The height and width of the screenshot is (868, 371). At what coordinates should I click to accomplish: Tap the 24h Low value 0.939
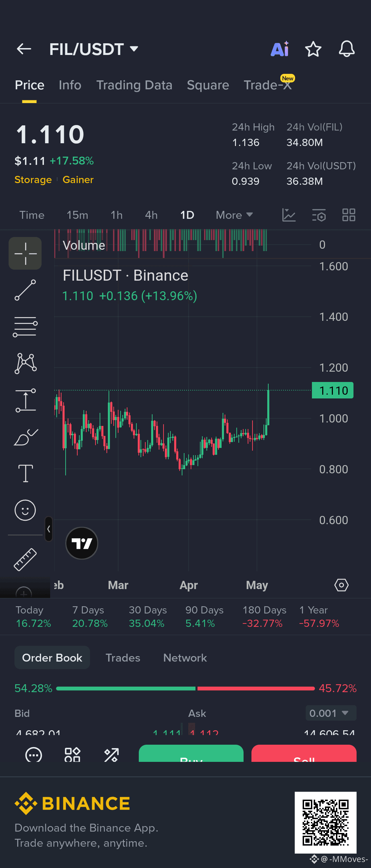pyautogui.click(x=246, y=181)
